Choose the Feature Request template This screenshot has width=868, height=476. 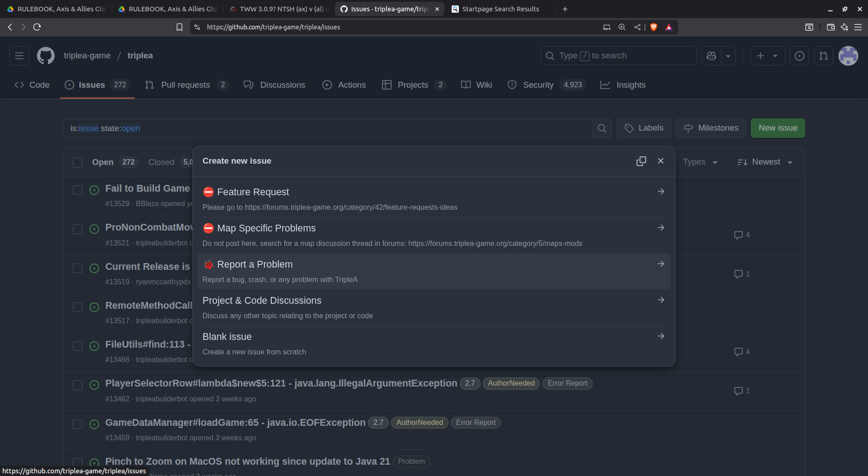click(434, 199)
